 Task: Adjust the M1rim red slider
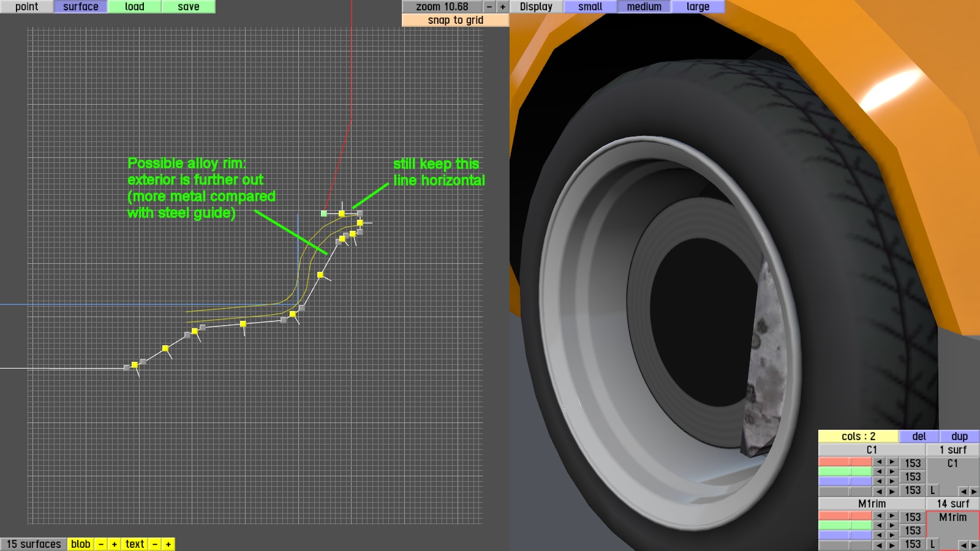(845, 515)
